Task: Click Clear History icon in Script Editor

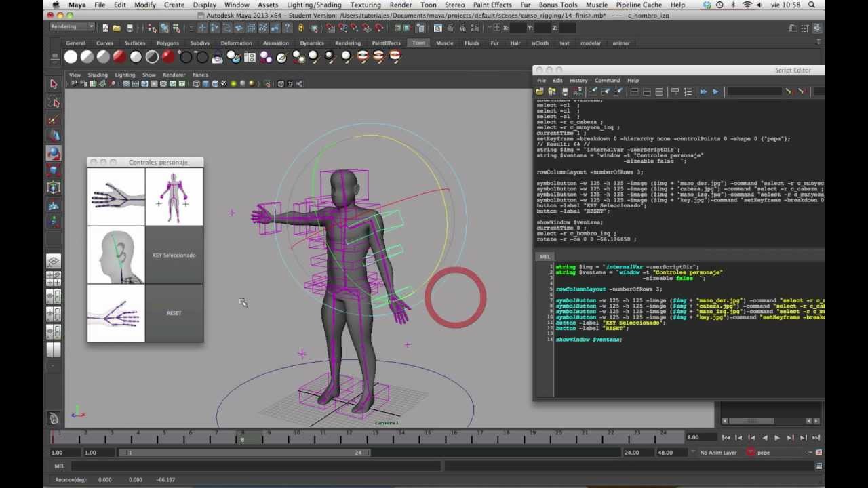Action: [593, 91]
